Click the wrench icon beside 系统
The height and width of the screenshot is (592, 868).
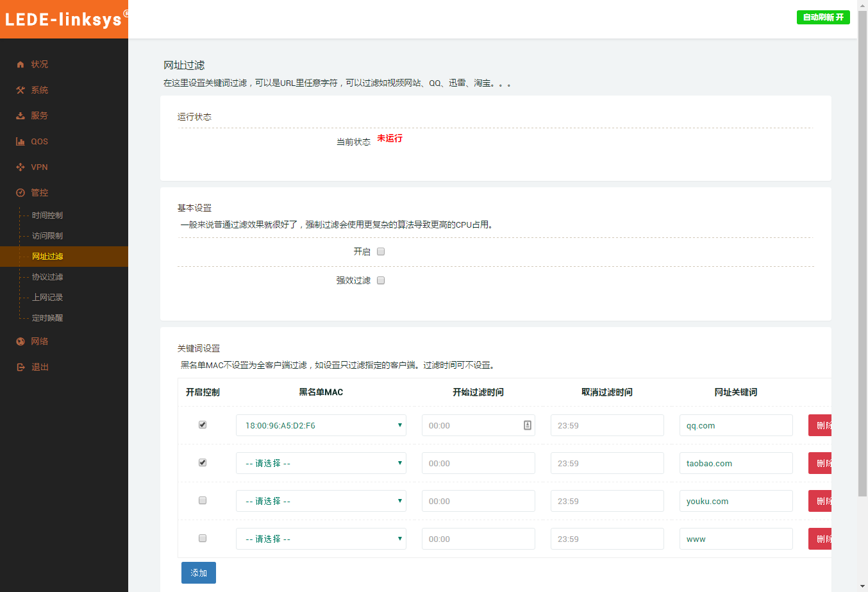(21, 90)
